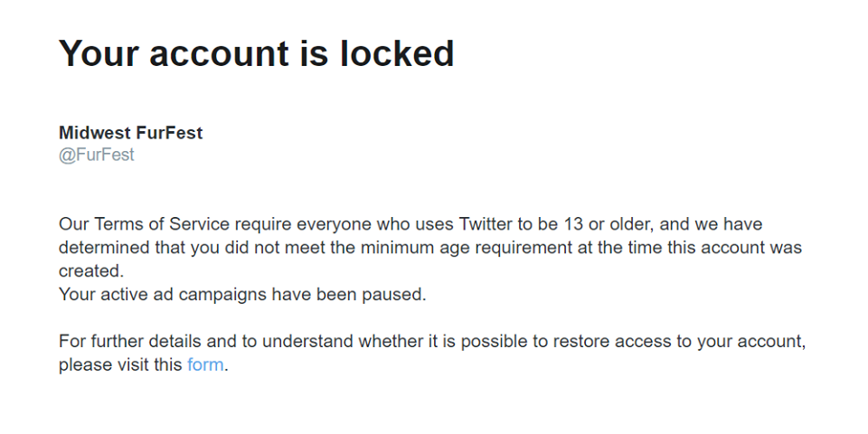Click "please visit this" before the link

pos(120,366)
